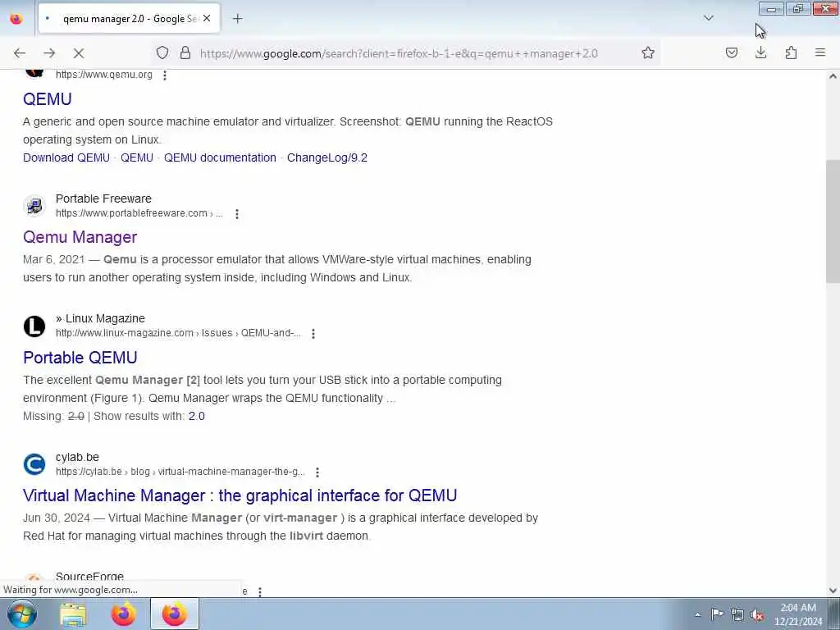List all tabs dropdown arrow
This screenshot has width=840, height=630.
pos(709,18)
